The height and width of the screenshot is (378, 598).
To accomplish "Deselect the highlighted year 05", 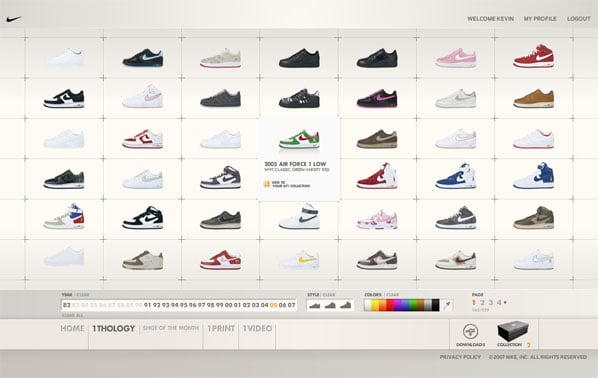I will click(x=273, y=305).
